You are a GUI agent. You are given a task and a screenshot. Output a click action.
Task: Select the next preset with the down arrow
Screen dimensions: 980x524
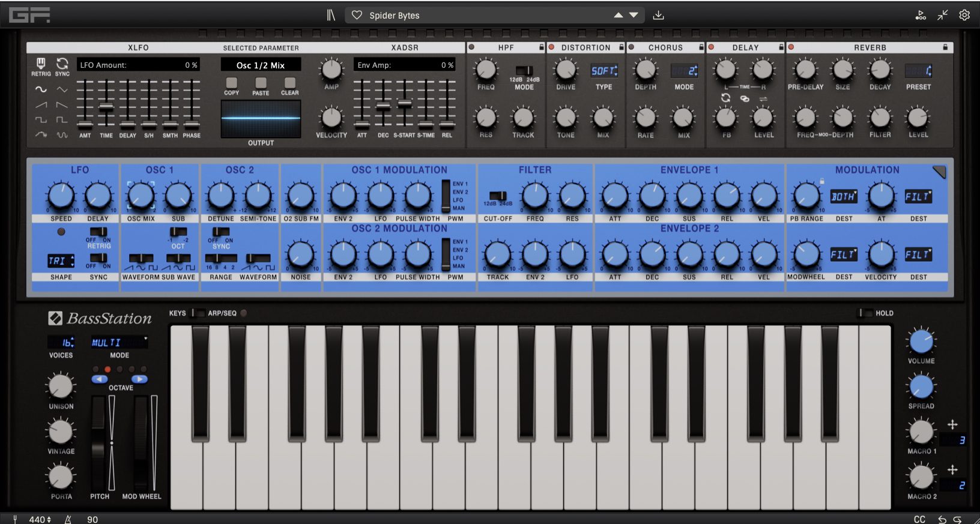pyautogui.click(x=634, y=15)
